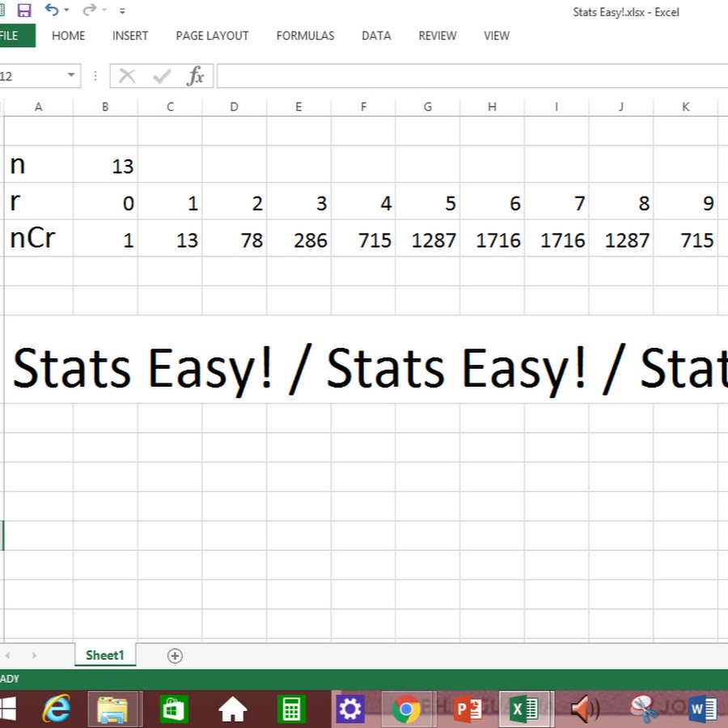Launch Snipping Tool from the taskbar
The image size is (728, 728).
pos(645,709)
